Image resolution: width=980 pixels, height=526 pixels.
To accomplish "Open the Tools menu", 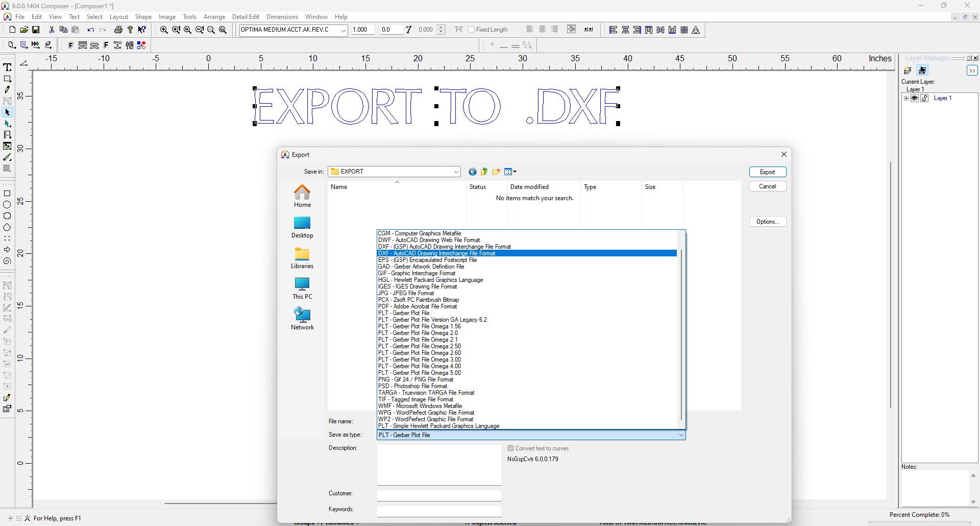I will click(189, 17).
